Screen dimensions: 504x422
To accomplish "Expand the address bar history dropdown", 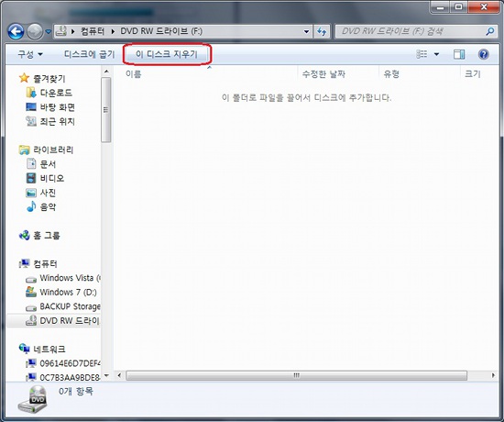I will 307,31.
